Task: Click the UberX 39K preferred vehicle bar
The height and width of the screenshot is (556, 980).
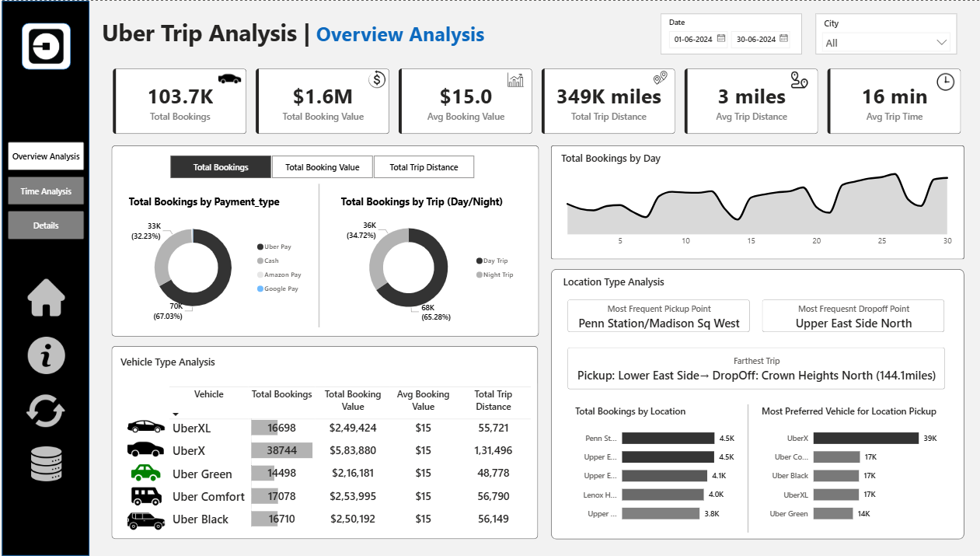Action: coord(866,439)
